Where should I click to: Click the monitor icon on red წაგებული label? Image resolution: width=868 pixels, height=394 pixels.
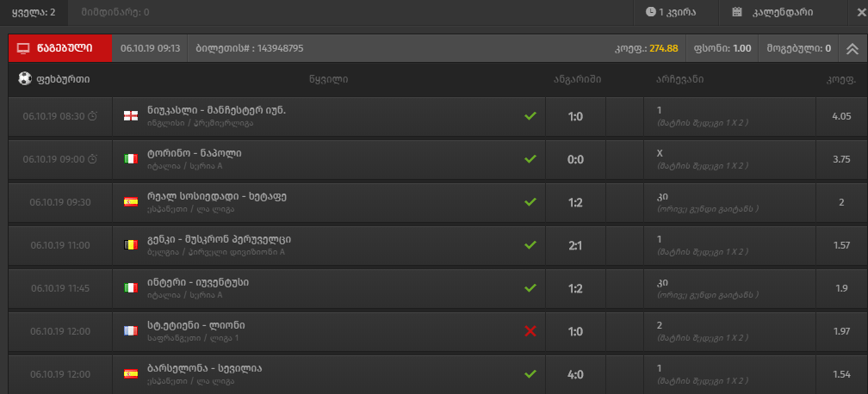23,48
